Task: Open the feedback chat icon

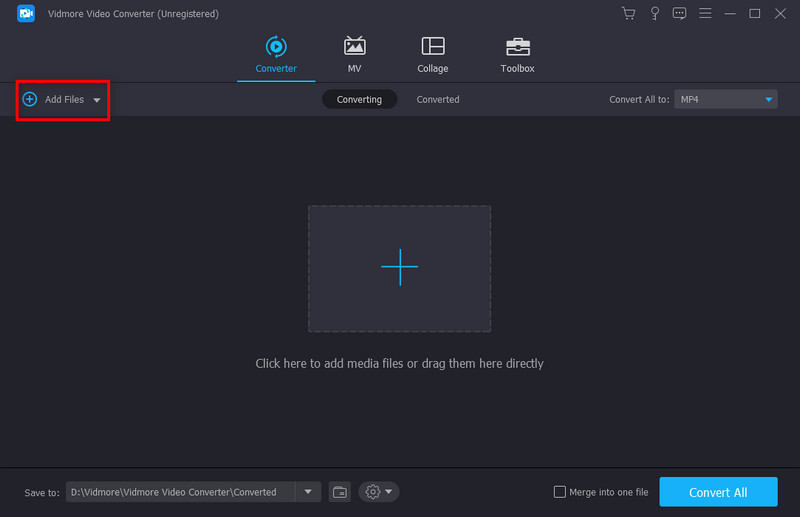Action: [x=680, y=14]
